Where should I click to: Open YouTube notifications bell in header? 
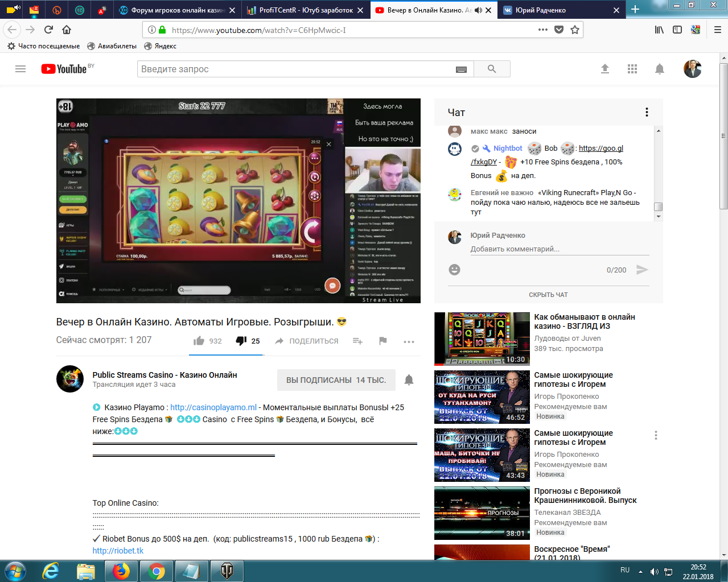coord(660,69)
